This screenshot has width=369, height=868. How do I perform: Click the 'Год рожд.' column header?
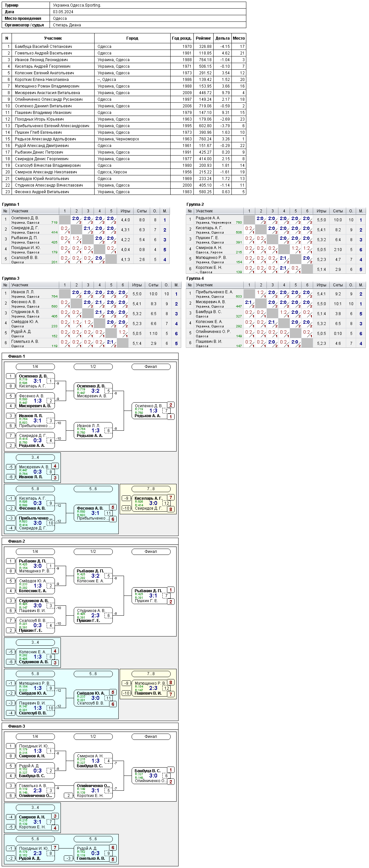(182, 38)
